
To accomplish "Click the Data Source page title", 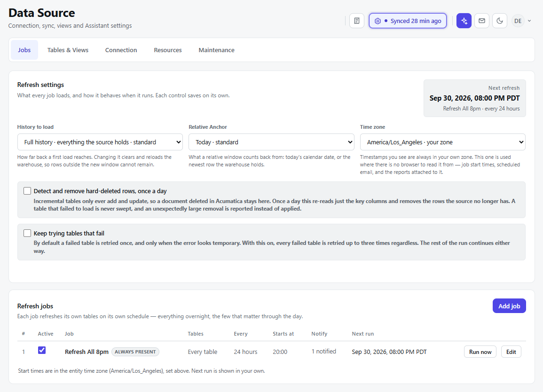I will pos(41,13).
